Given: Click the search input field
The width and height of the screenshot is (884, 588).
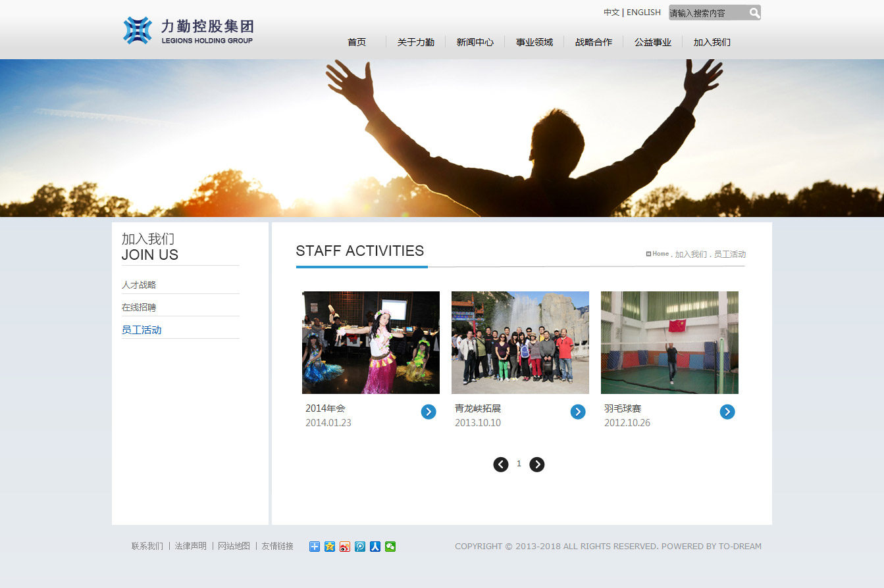Looking at the screenshot, I should (708, 13).
